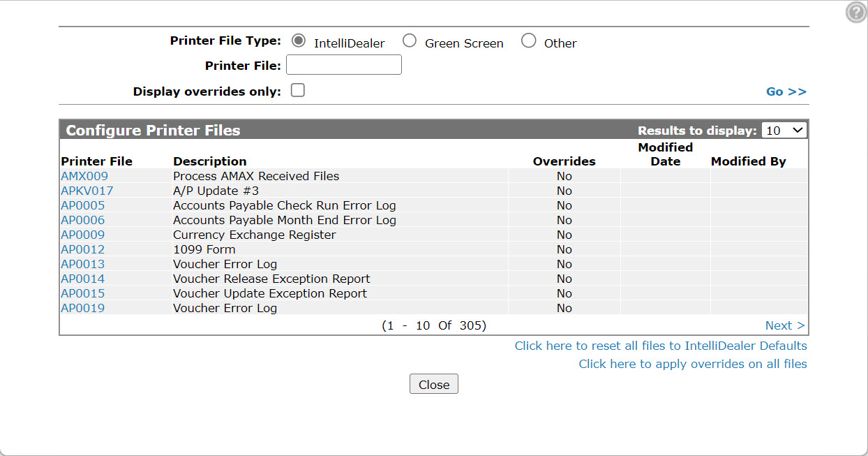Open printer file AP0005
This screenshot has height=456, width=868.
click(x=83, y=205)
